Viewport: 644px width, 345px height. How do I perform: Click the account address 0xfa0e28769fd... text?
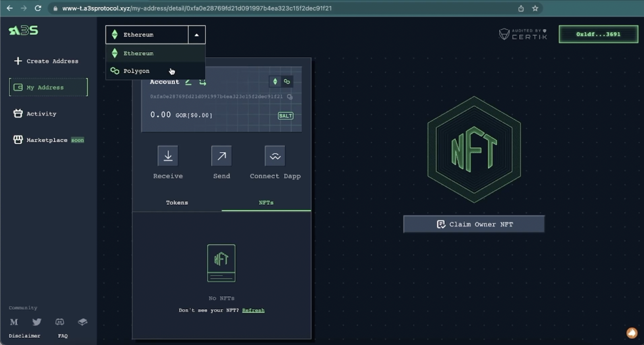coord(217,97)
